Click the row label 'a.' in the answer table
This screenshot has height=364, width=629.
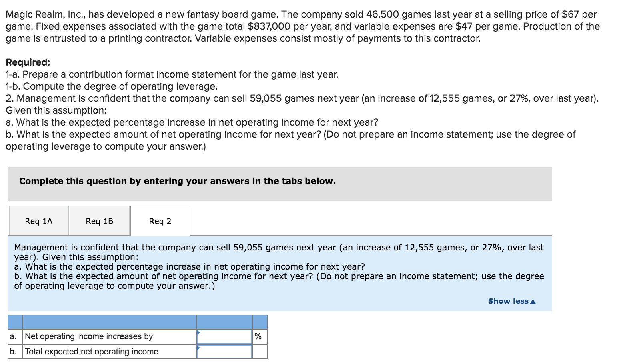13,336
